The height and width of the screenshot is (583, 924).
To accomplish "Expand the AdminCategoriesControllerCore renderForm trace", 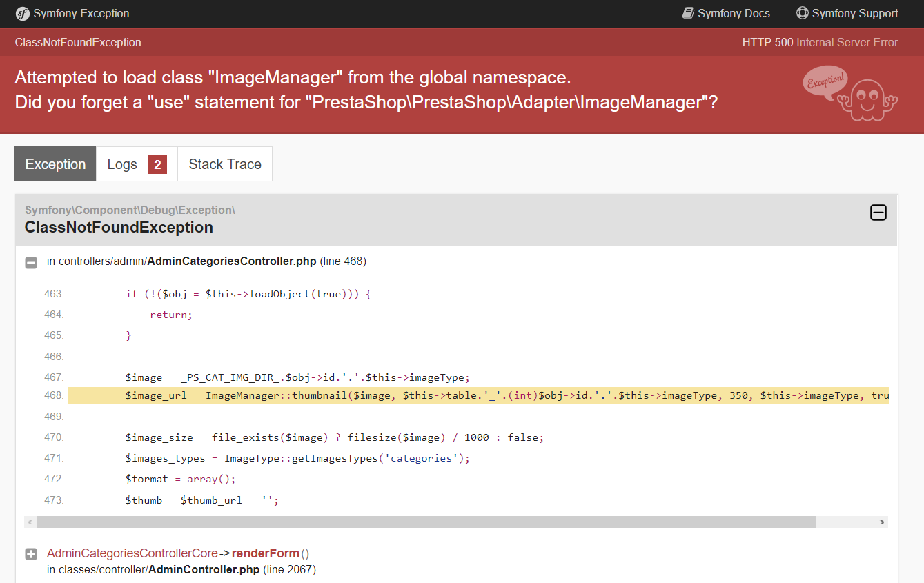I will pos(31,554).
